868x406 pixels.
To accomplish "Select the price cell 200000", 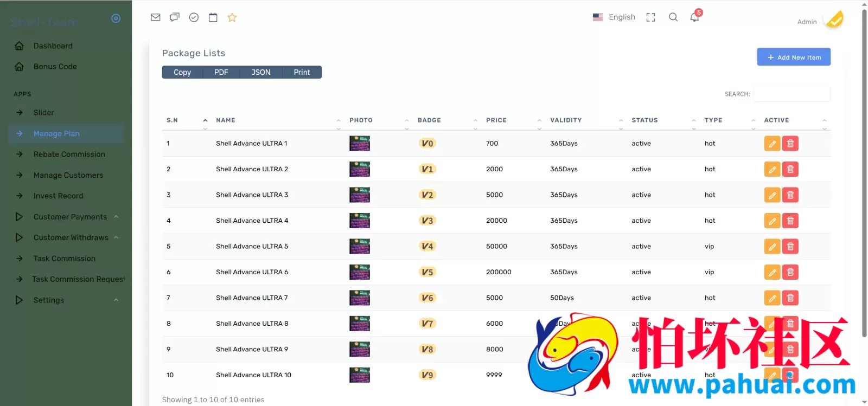I will click(x=499, y=272).
